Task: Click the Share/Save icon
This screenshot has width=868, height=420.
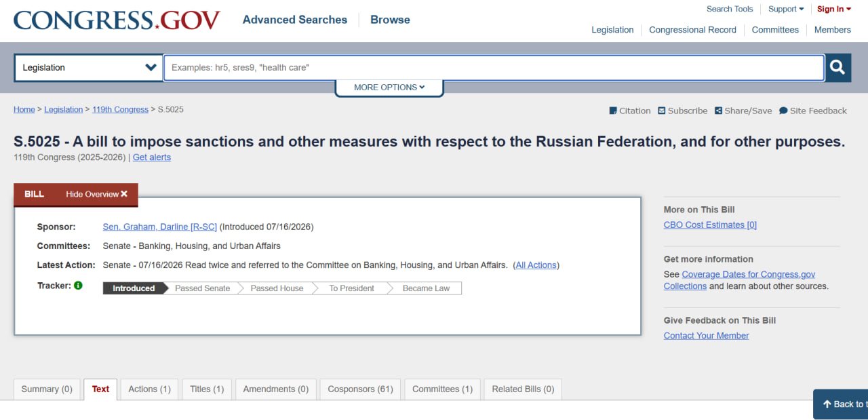Action: [718, 111]
